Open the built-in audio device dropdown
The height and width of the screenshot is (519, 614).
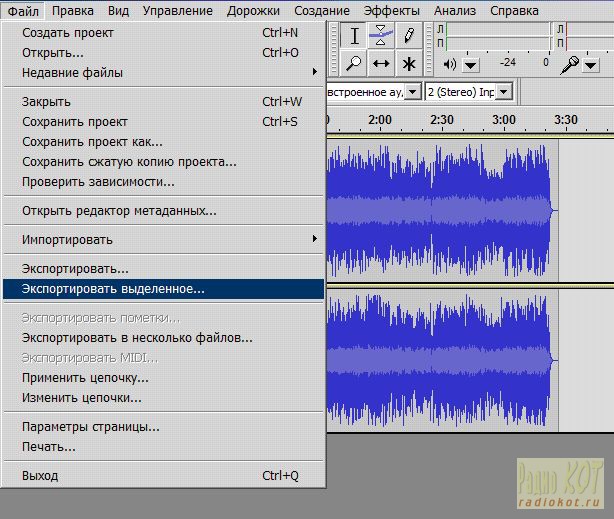click(412, 92)
